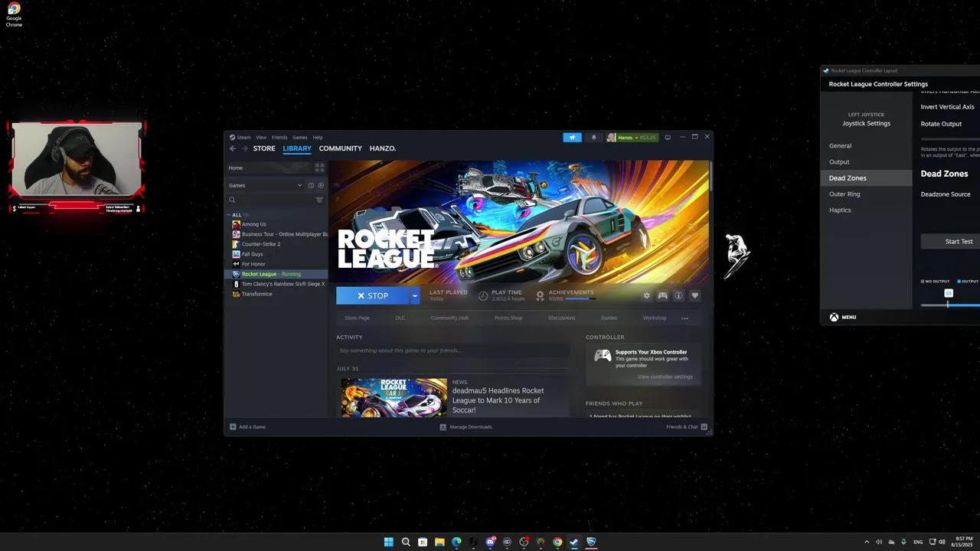Show recent activity clock filter
Viewport: 980px width, 551px height.
(x=311, y=185)
